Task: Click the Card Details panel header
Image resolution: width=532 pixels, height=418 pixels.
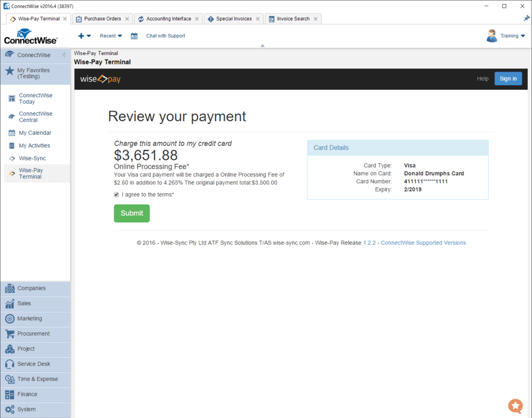Action: coord(397,148)
